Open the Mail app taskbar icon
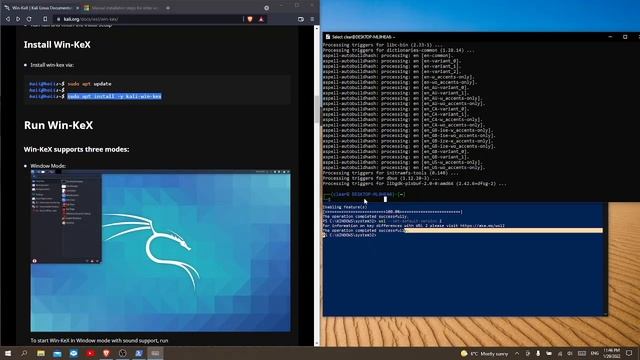Image resolution: width=640 pixels, height=360 pixels. 57,353
